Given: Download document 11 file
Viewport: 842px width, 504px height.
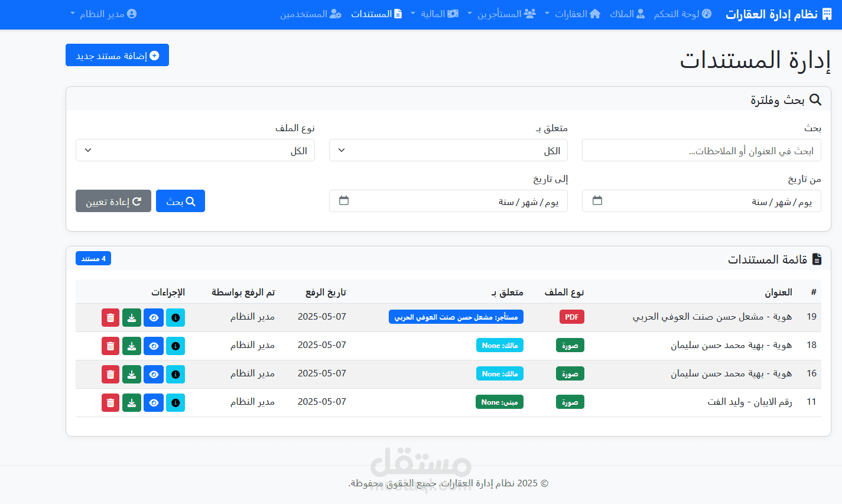Looking at the screenshot, I should tap(132, 403).
